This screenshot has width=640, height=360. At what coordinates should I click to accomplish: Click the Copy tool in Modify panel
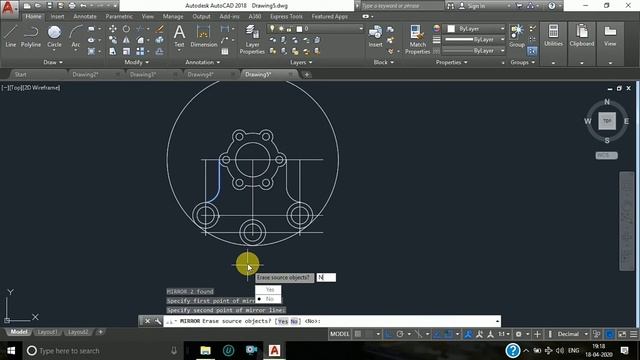113,40
